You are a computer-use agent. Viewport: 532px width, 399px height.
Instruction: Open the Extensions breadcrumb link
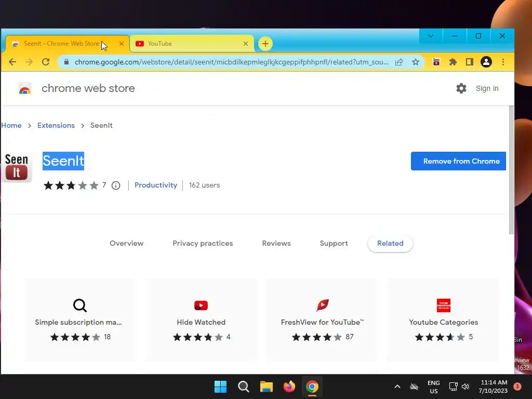pos(56,126)
